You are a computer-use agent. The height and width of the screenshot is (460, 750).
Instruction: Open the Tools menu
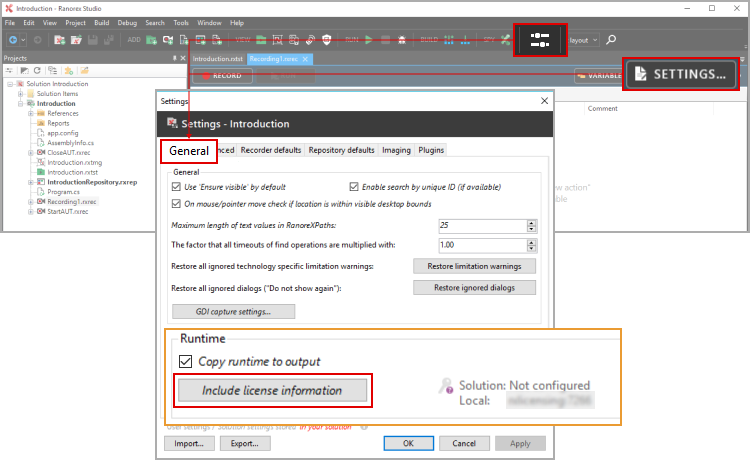coord(181,23)
